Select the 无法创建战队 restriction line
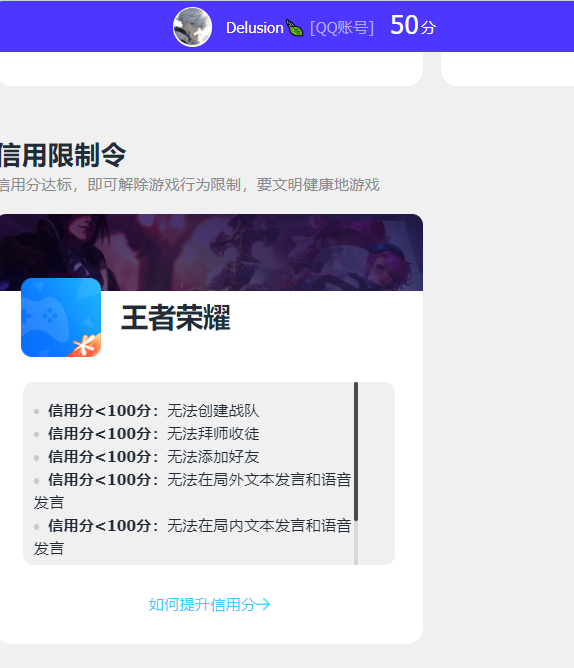Screen dimensions: 574x668 click(146, 411)
